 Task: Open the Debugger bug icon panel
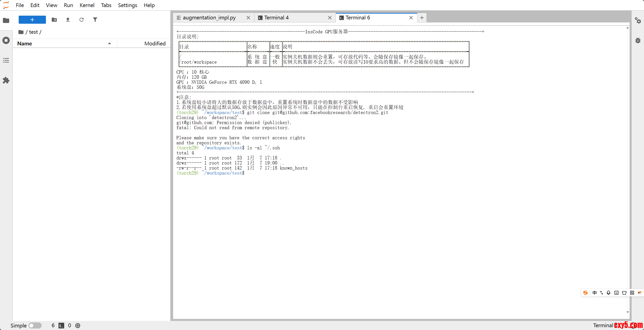pos(638,40)
